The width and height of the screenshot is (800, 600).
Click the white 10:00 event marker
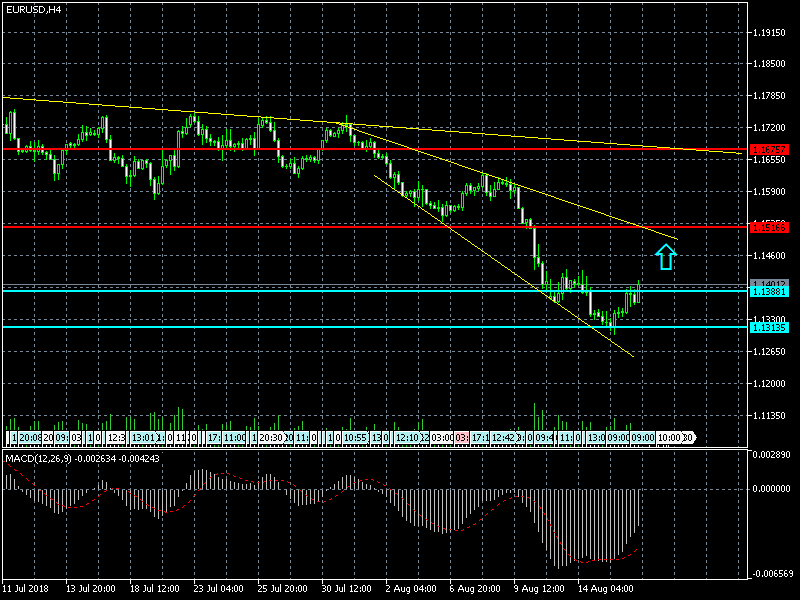(670, 438)
